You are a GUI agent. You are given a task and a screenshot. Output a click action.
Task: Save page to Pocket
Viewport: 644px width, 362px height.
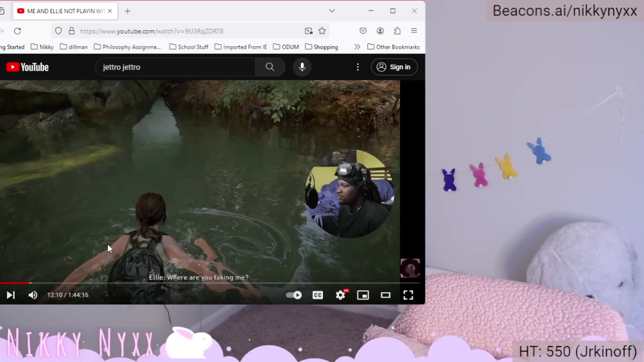363,31
